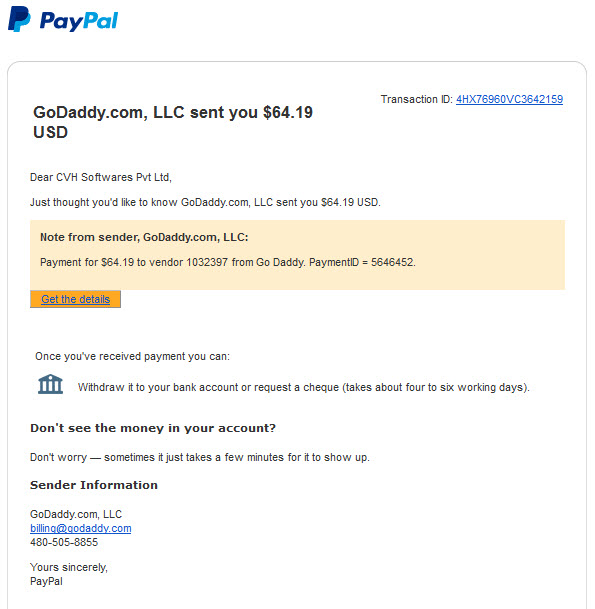Open transaction ID 4HX76960VC3642159 link
This screenshot has height=609, width=595.
509,99
